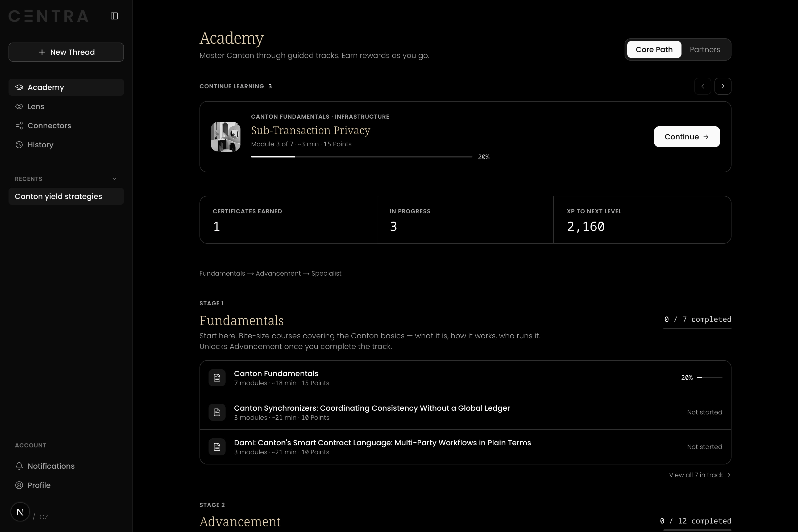The height and width of the screenshot is (532, 798).
Task: Click Not started on the Synchronizers row
Action: coord(705,412)
